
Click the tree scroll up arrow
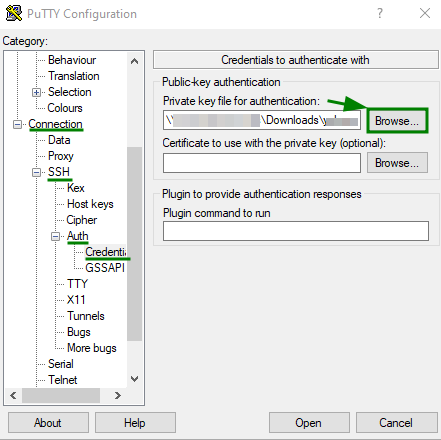point(134,61)
